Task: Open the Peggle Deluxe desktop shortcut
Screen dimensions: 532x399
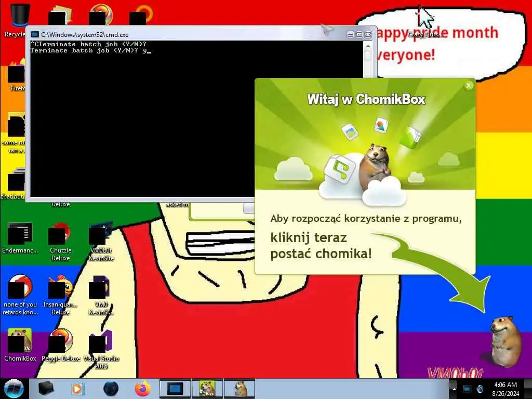Action: click(x=61, y=345)
